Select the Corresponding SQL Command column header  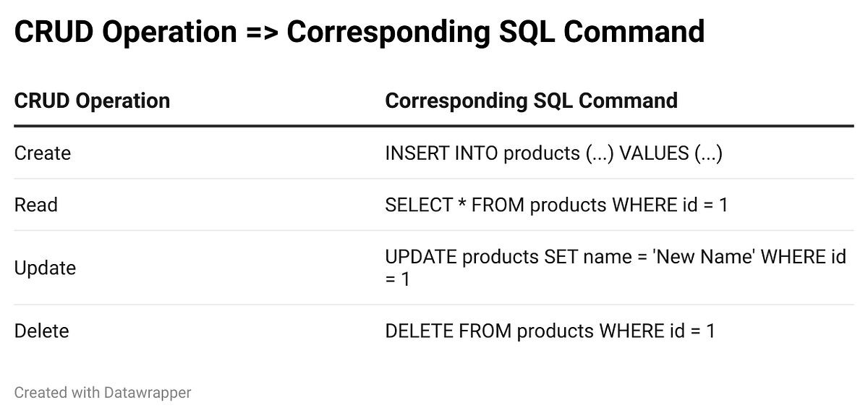click(x=531, y=100)
